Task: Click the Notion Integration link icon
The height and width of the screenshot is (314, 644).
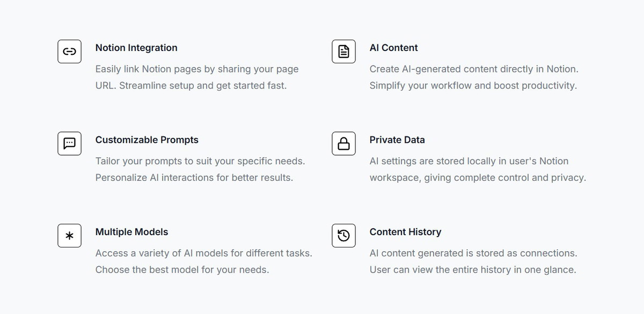Action: coord(69,52)
